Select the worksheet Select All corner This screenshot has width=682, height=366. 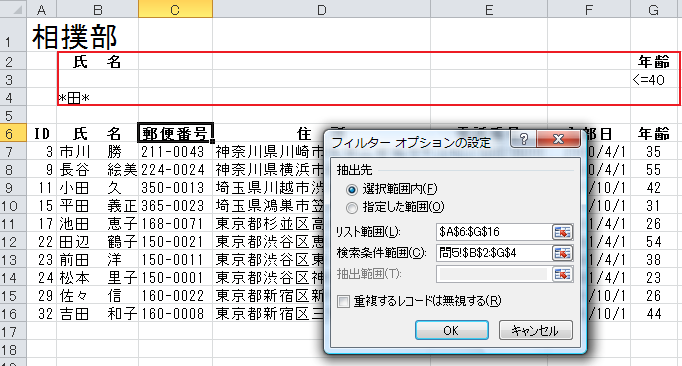[x=13, y=9]
